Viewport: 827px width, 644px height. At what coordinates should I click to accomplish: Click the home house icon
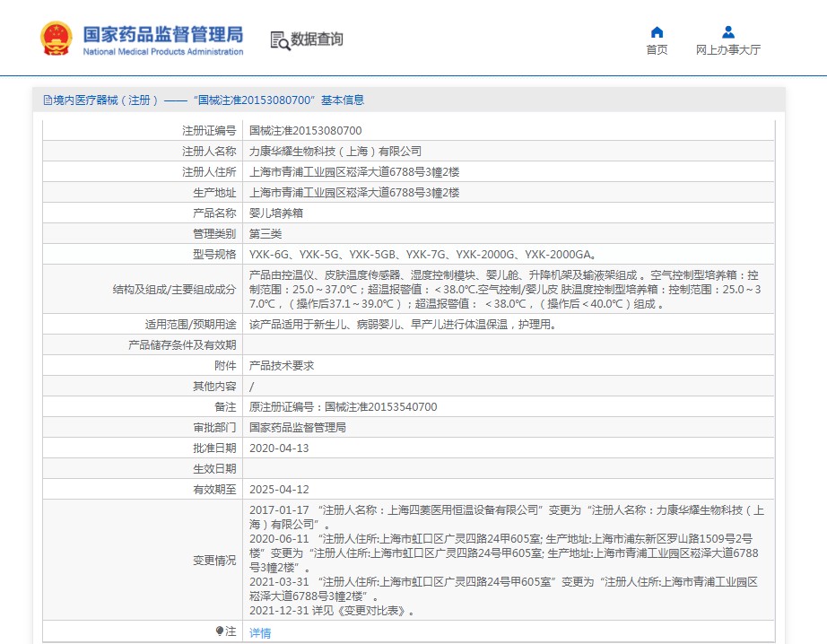click(x=657, y=32)
